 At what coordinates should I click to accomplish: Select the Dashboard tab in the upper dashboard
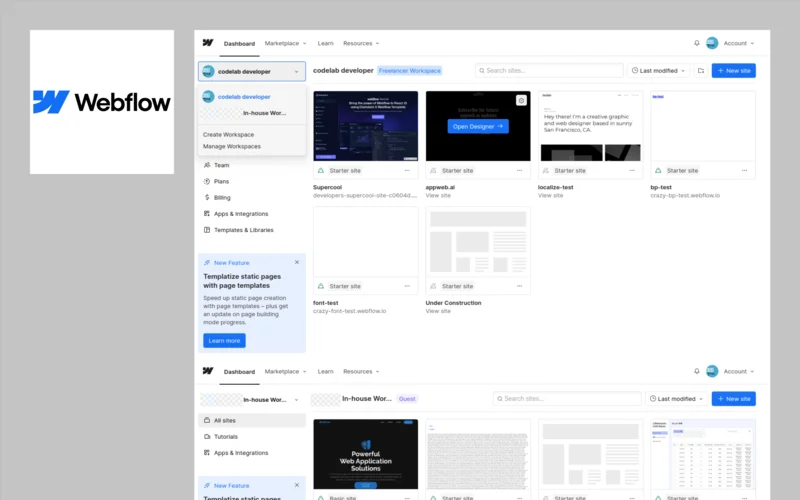click(239, 44)
